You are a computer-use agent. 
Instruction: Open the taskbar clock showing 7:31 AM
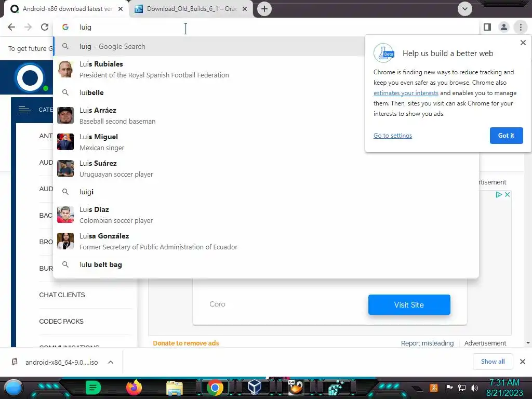click(x=504, y=388)
